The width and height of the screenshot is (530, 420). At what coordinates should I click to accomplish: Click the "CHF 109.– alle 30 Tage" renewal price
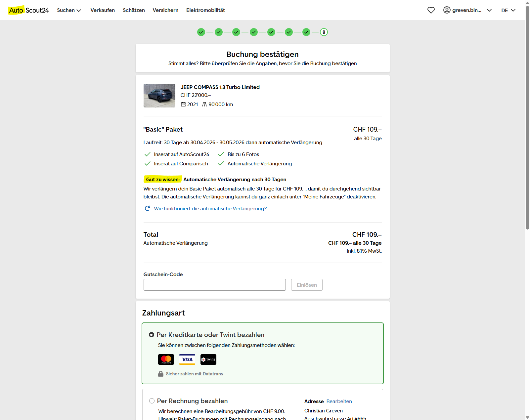pyautogui.click(x=355, y=243)
